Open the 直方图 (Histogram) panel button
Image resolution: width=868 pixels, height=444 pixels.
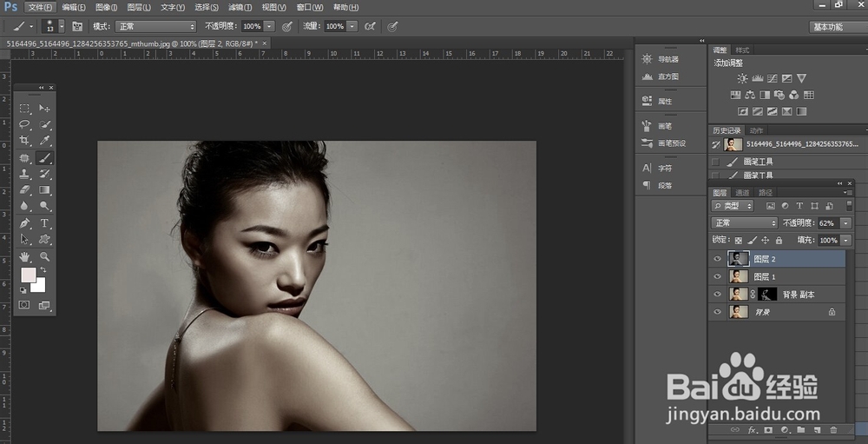tap(667, 76)
